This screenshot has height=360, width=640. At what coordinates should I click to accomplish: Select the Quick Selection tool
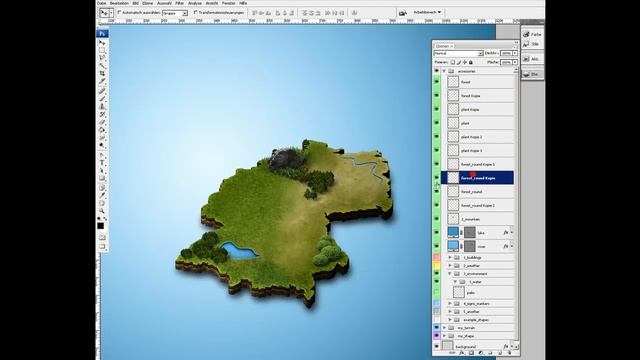102,66
